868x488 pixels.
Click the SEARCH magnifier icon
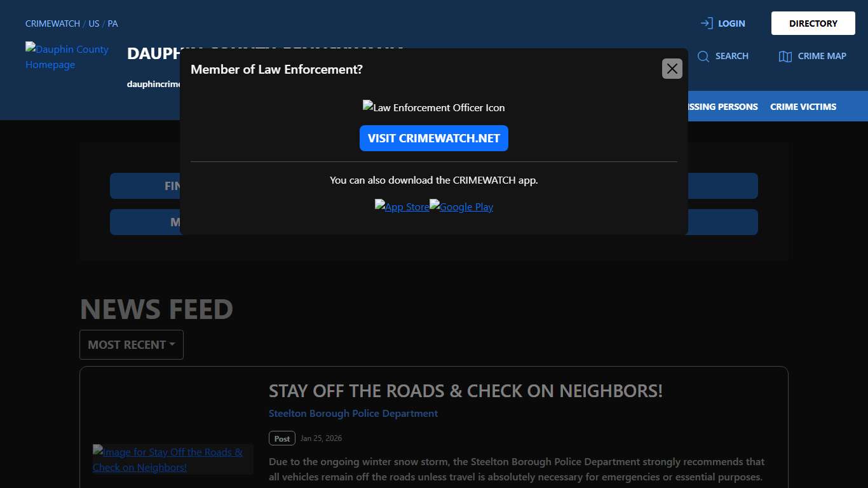(703, 56)
